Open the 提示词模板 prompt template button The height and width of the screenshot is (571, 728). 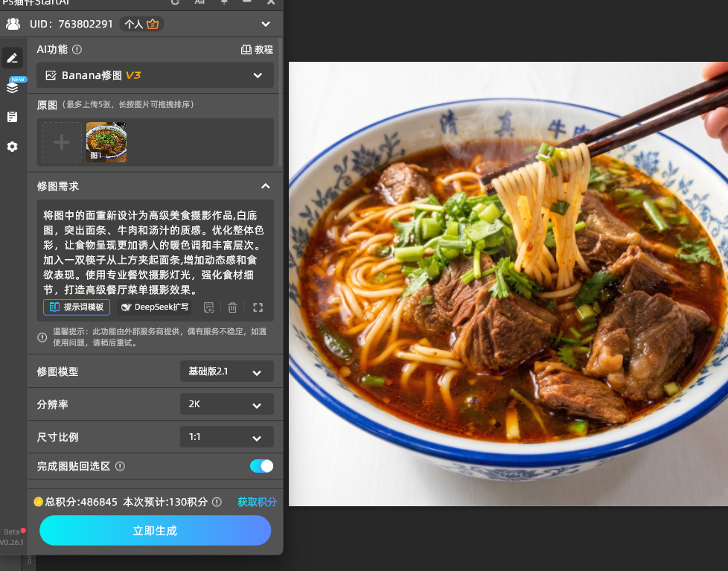[77, 307]
